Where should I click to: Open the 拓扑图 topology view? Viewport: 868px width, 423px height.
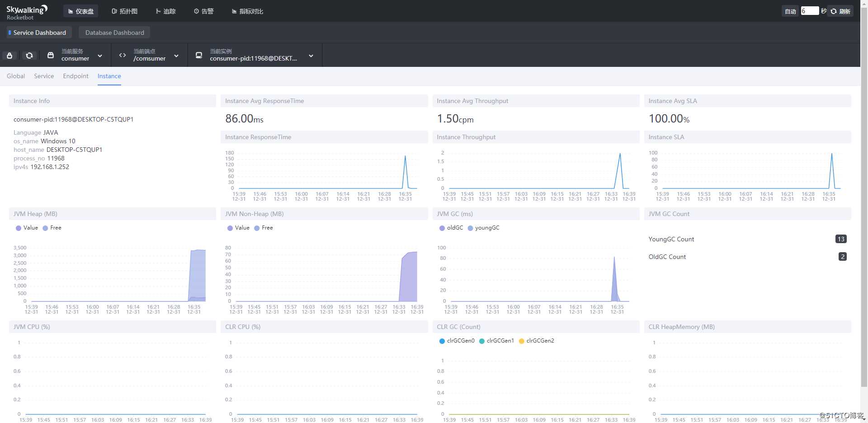point(124,11)
